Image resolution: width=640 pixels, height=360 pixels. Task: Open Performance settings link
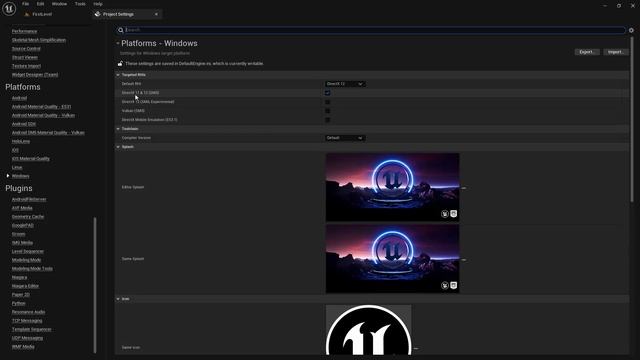[24, 31]
